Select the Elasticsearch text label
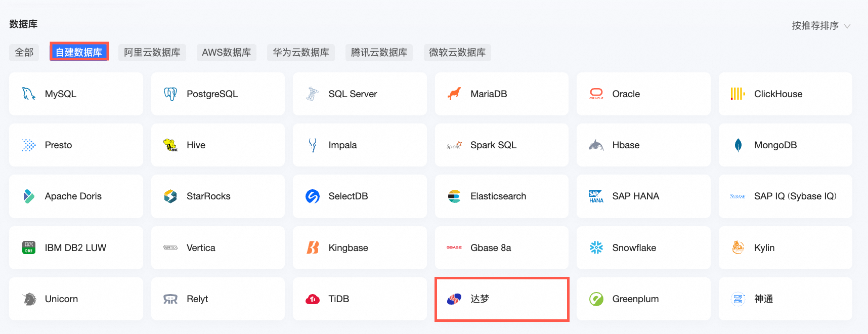The height and width of the screenshot is (334, 868). click(x=498, y=196)
